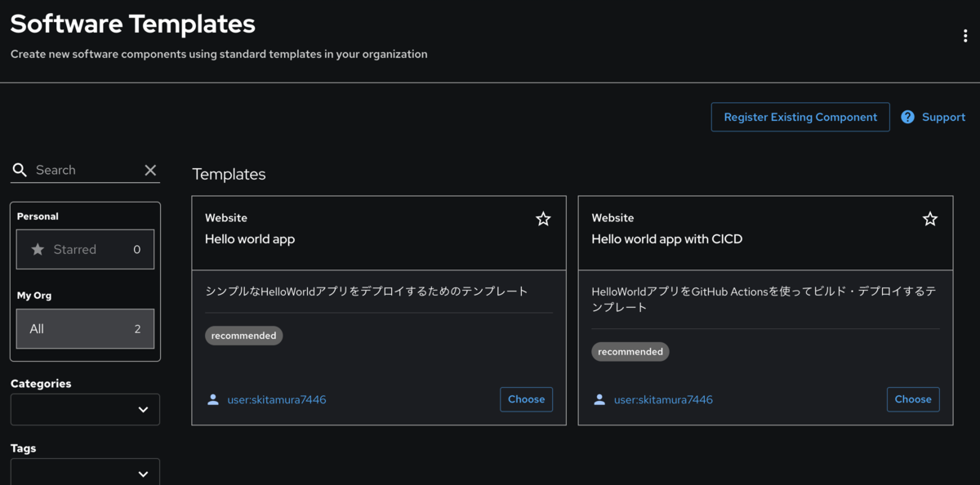Expand the Categories dropdown
This screenshot has width=980, height=485.
coord(85,410)
